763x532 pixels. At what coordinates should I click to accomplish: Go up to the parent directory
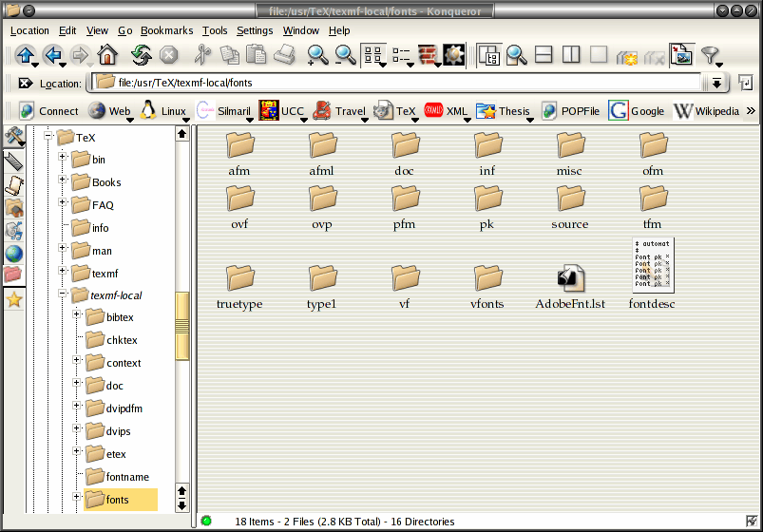tap(25, 55)
